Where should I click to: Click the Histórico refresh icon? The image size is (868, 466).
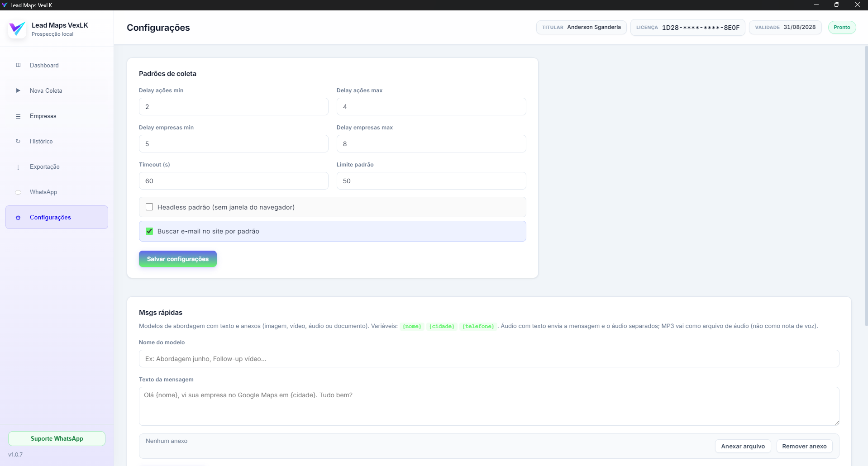(x=18, y=142)
